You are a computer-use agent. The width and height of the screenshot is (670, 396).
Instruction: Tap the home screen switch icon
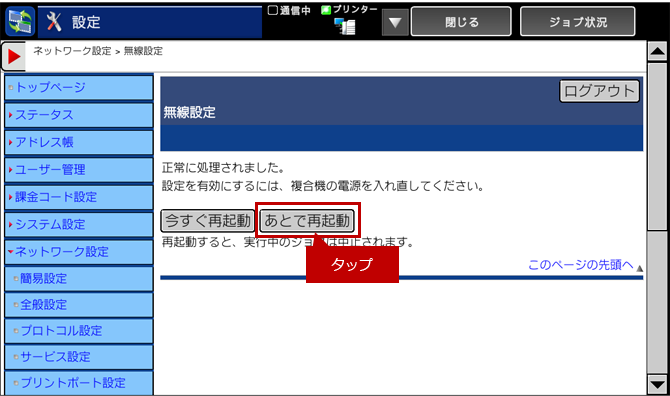coord(20,22)
